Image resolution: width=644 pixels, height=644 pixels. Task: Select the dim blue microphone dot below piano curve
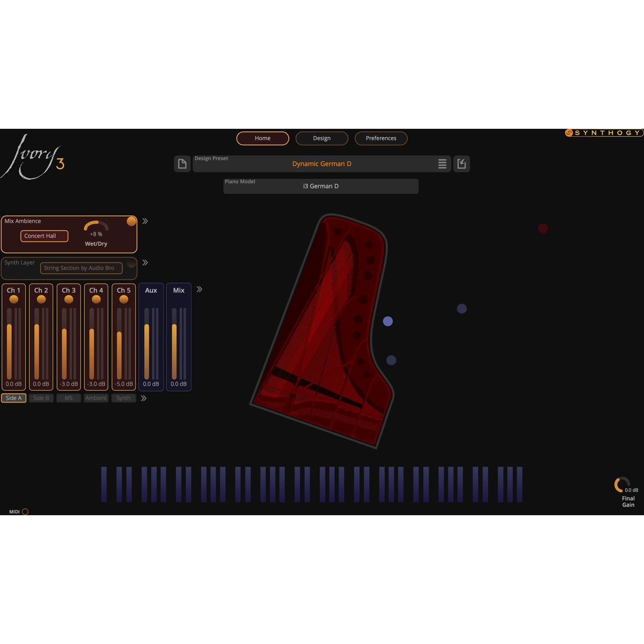[391, 360]
